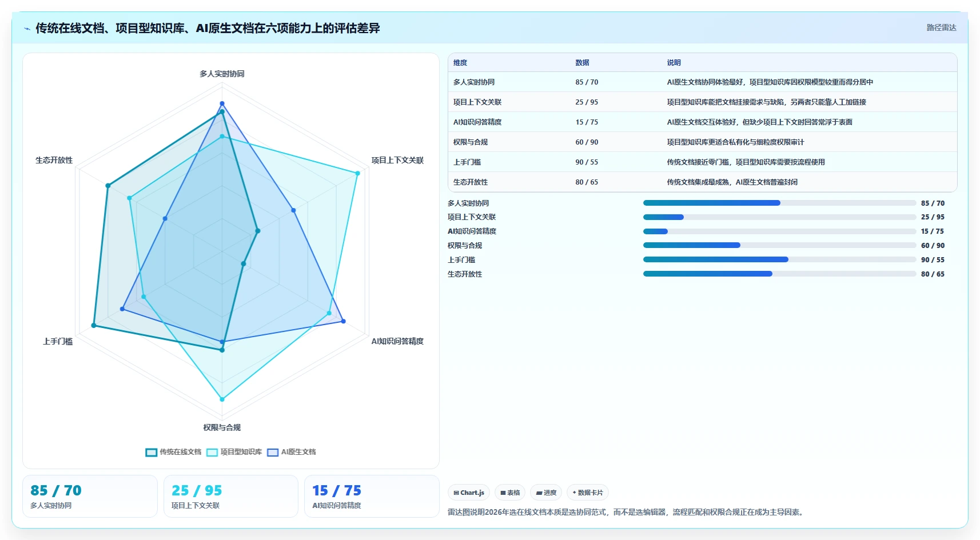980x540 pixels.
Task: Click the 生态开放性 radar axis label
Action: (x=54, y=160)
